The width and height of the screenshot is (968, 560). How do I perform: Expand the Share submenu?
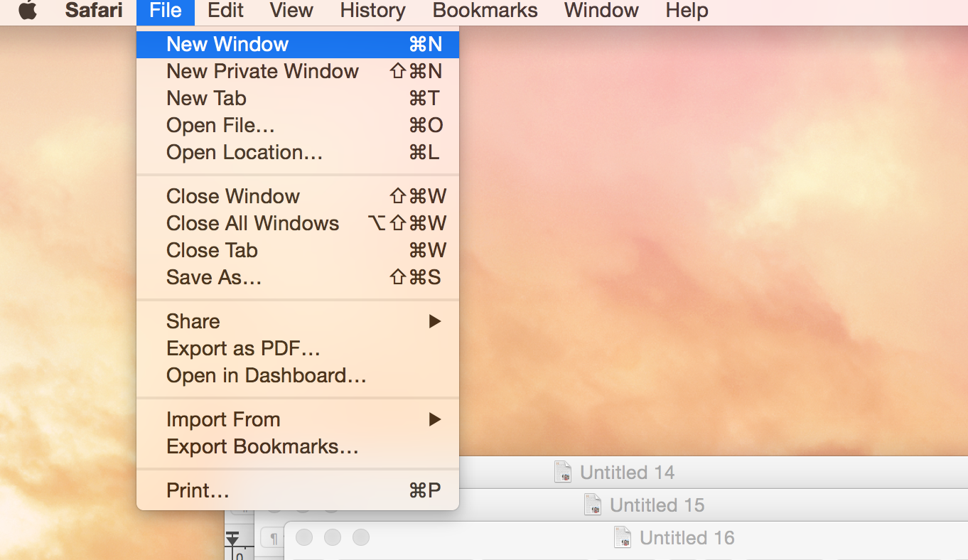298,321
